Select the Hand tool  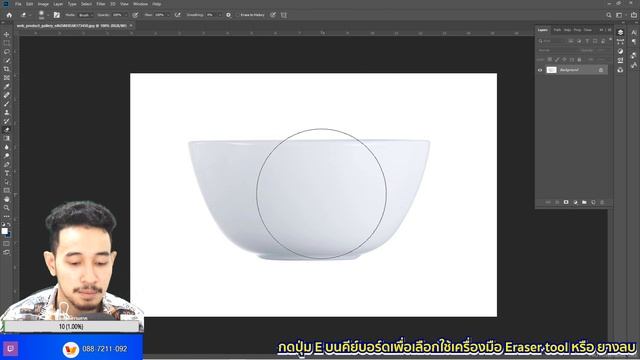click(x=7, y=199)
